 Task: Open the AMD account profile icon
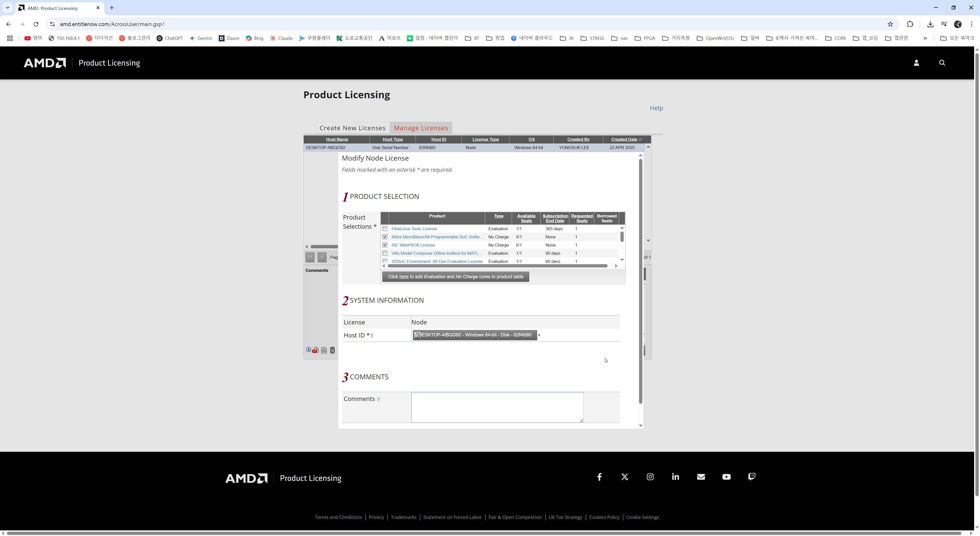[x=916, y=63]
